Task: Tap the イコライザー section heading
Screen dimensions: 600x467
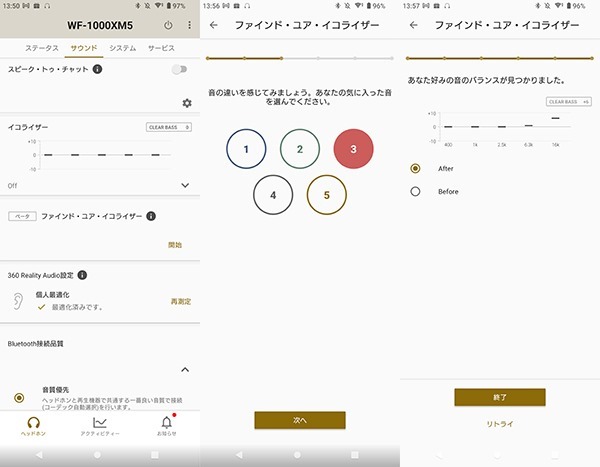Action: (28, 127)
